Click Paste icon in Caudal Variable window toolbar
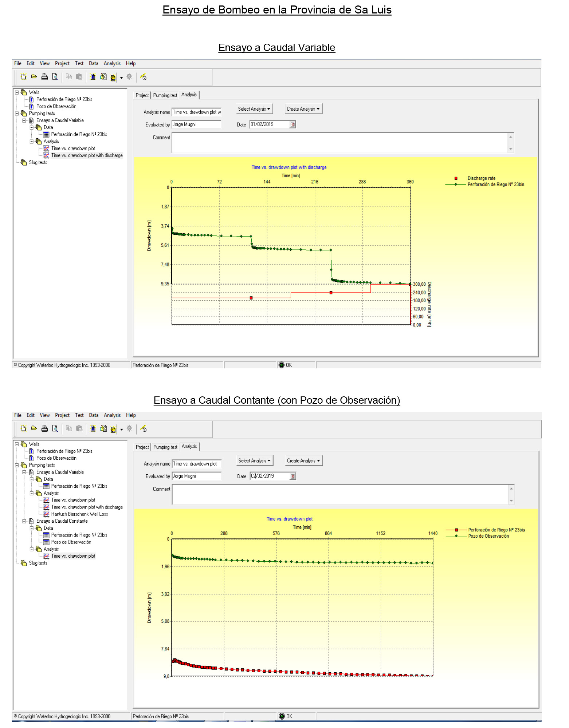The image size is (569, 728). [x=79, y=77]
